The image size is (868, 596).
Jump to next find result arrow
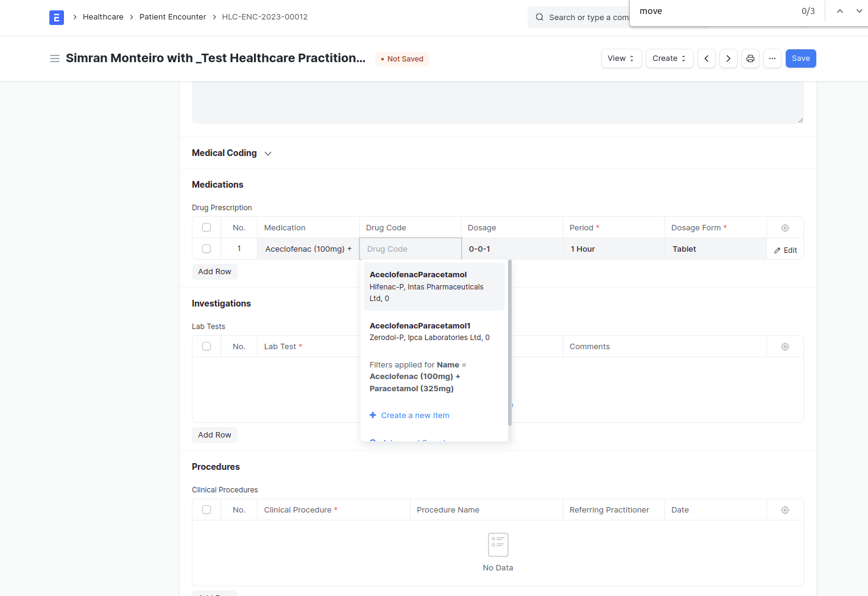click(859, 11)
